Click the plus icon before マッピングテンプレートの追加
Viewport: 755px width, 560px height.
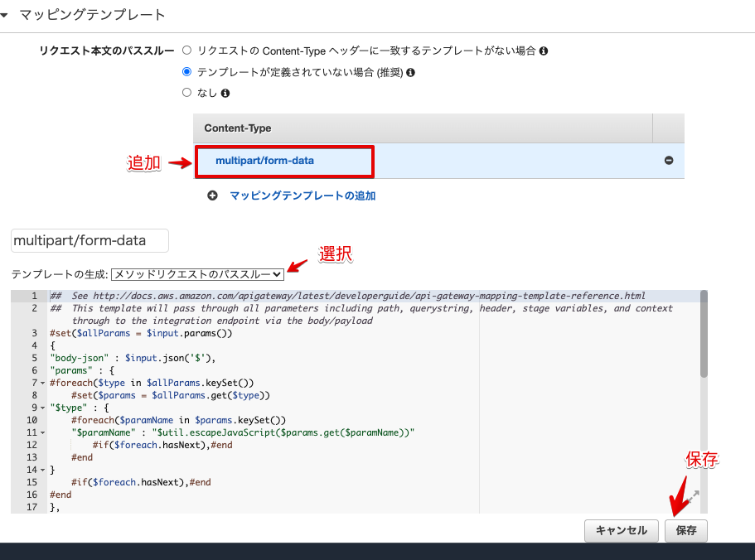tap(212, 196)
